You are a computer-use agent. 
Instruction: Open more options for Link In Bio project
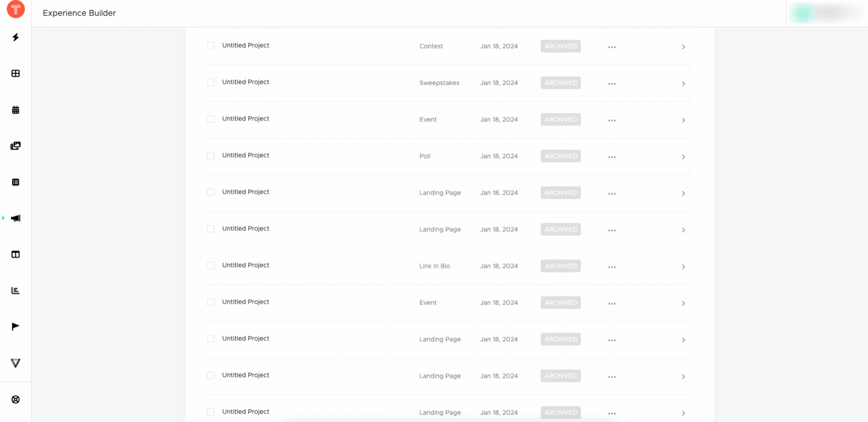pyautogui.click(x=612, y=267)
